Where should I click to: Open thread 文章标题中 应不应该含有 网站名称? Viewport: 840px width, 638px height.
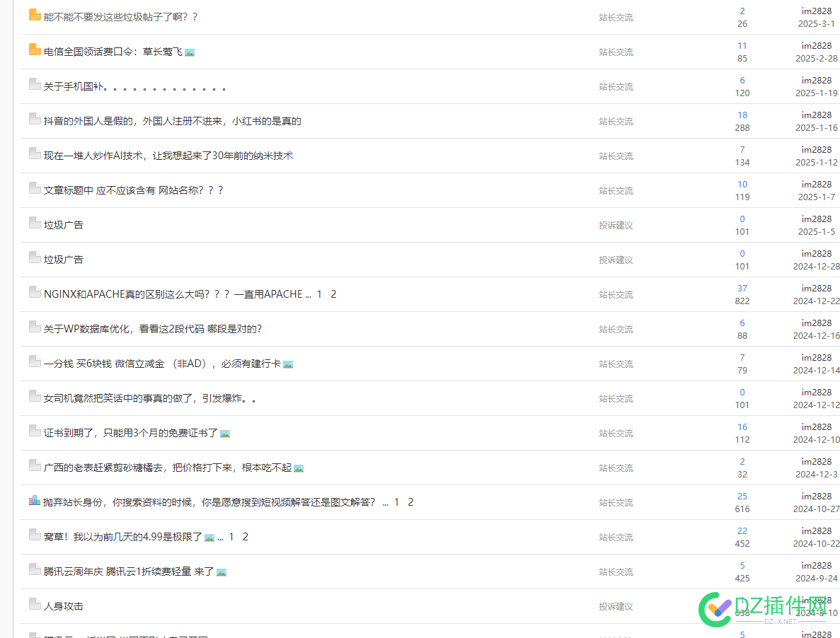[x=133, y=190]
